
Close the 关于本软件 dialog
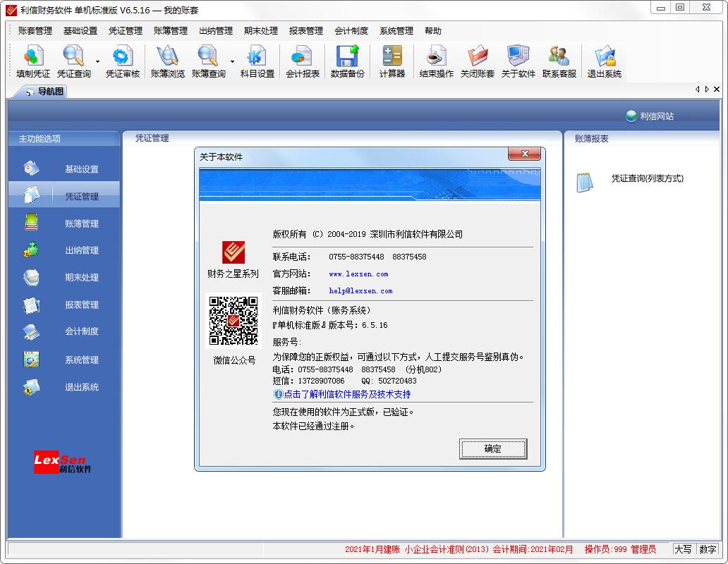(x=525, y=154)
